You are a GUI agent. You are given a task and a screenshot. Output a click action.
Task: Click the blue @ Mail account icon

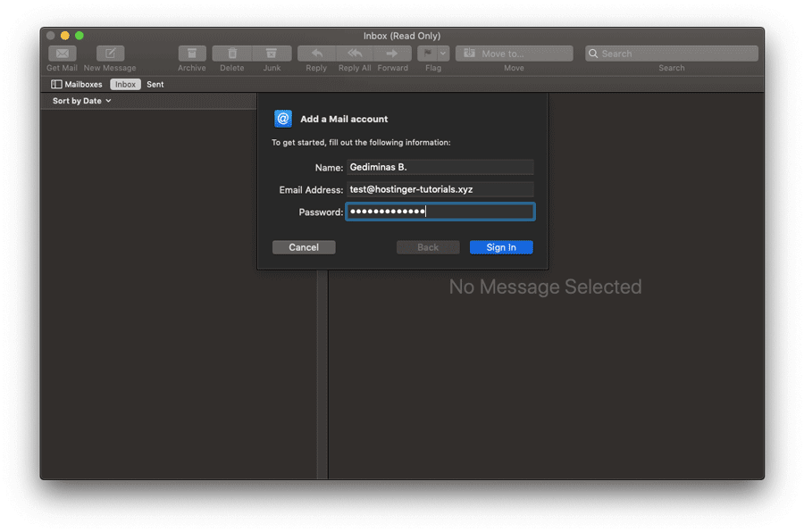[x=283, y=119]
